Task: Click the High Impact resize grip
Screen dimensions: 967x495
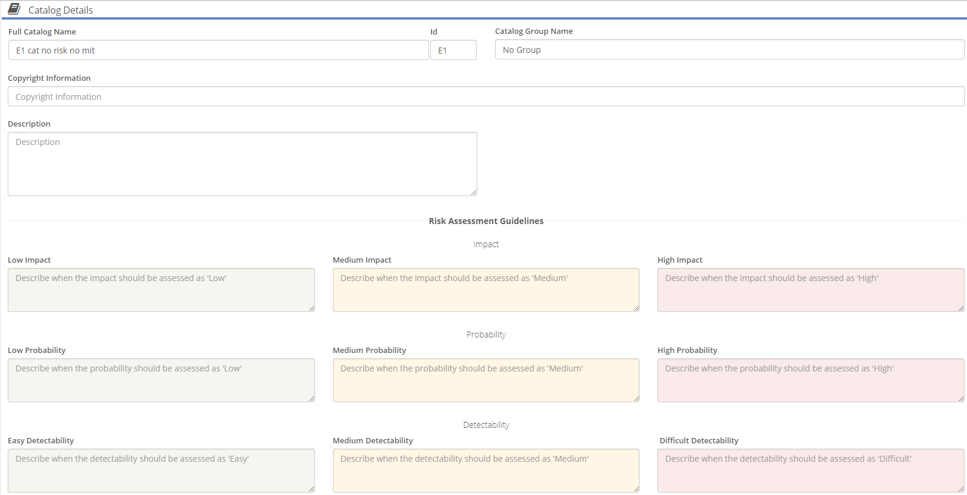Action: pos(961,308)
